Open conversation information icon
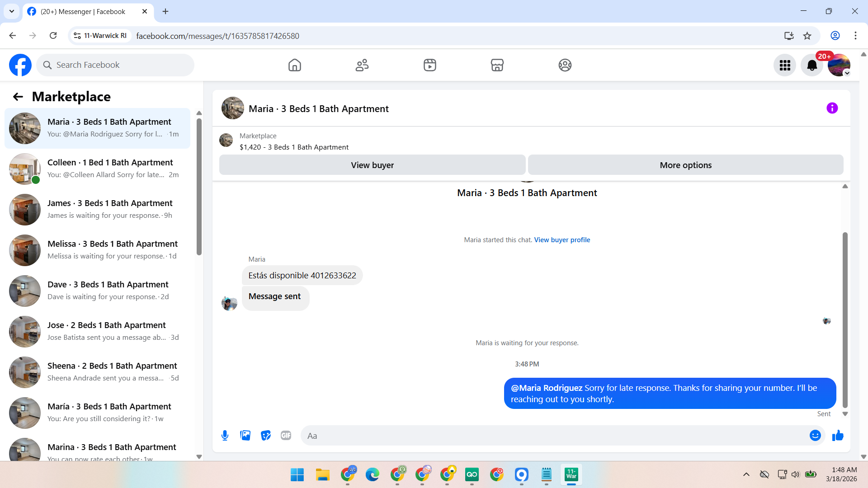The height and width of the screenshot is (488, 868). 832,108
